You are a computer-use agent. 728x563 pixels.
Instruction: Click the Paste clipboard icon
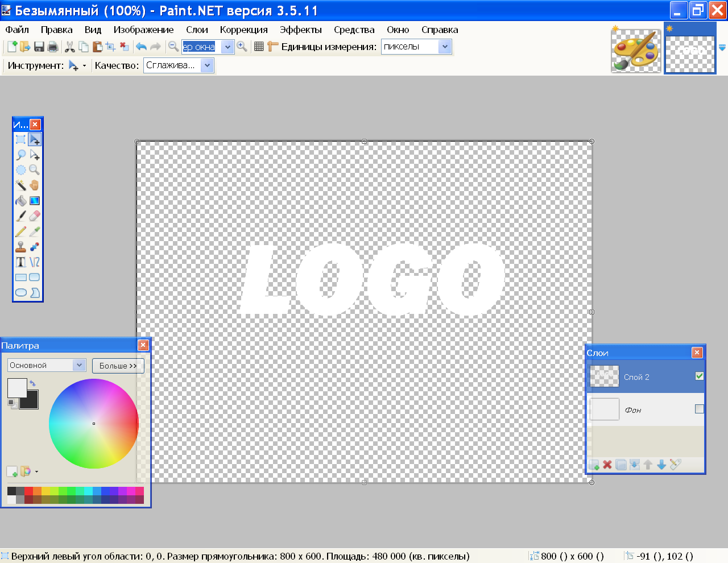point(97,47)
